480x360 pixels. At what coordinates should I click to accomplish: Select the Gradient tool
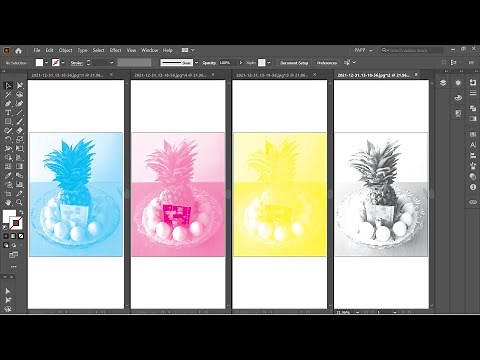(20, 166)
